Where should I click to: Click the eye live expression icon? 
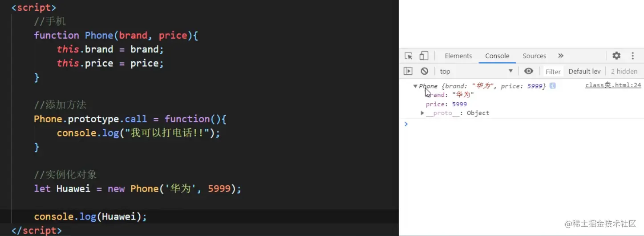[x=529, y=71]
